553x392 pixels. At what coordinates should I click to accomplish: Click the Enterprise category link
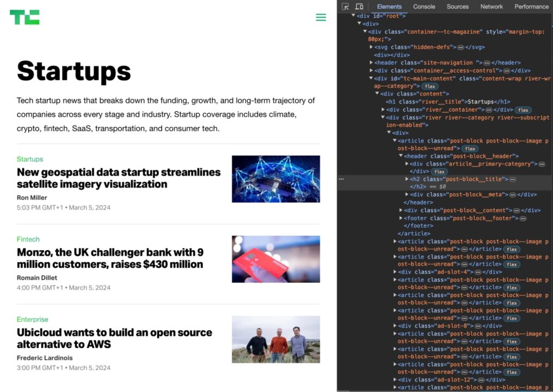32,319
